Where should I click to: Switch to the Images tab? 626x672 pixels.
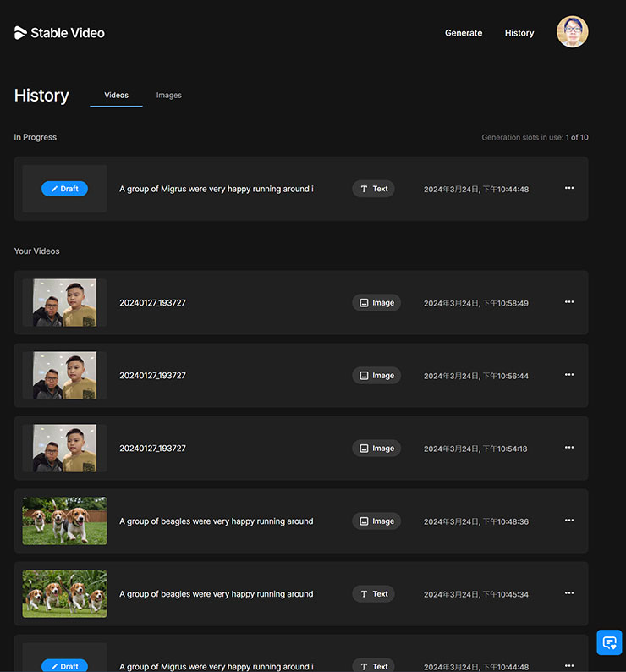coord(169,96)
